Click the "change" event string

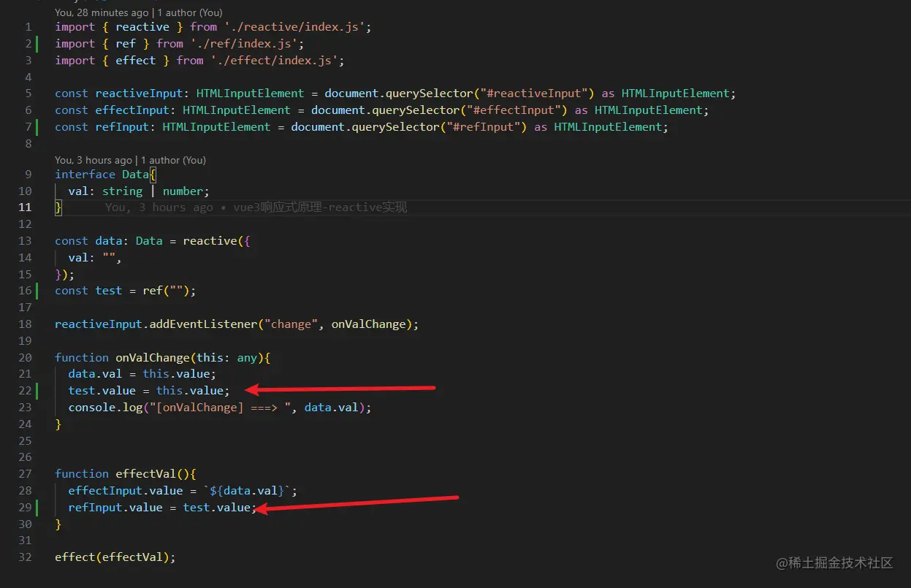coord(291,324)
